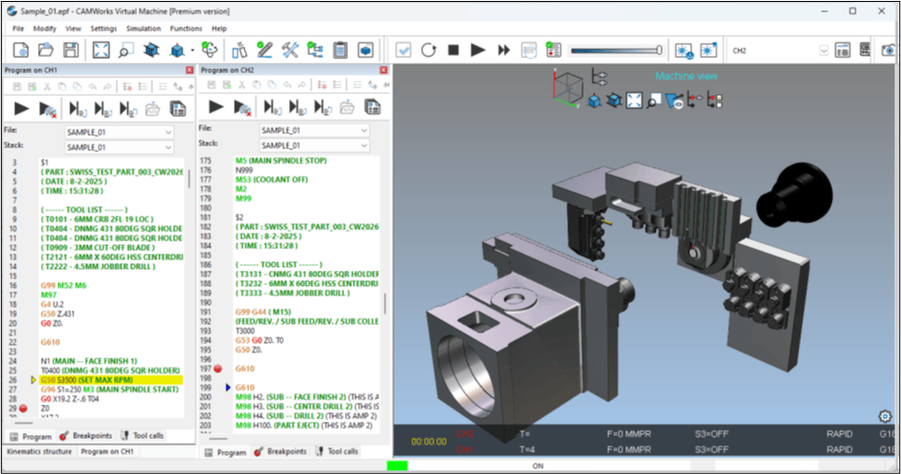Viewport: 901px width, 474px height.
Task: Select highlighted line G50 S3500 SET MAX RPM
Action: tap(111, 380)
